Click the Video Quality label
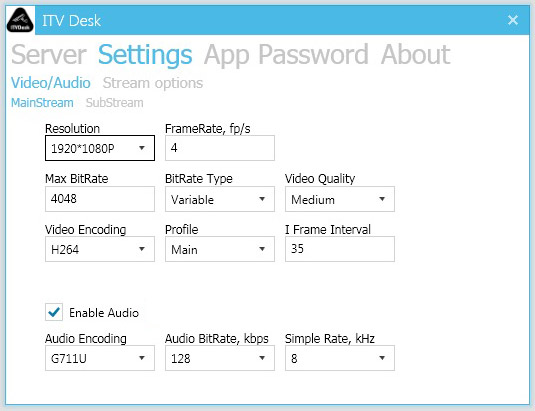 point(320,179)
